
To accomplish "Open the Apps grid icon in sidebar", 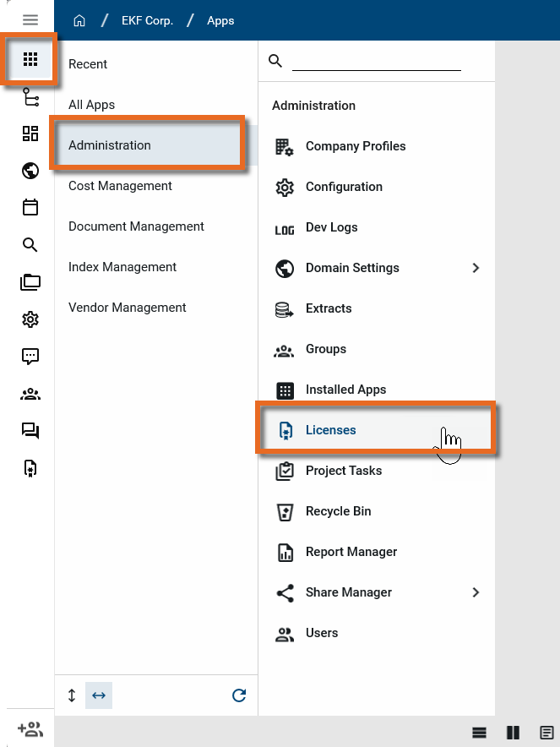I will [x=30, y=59].
